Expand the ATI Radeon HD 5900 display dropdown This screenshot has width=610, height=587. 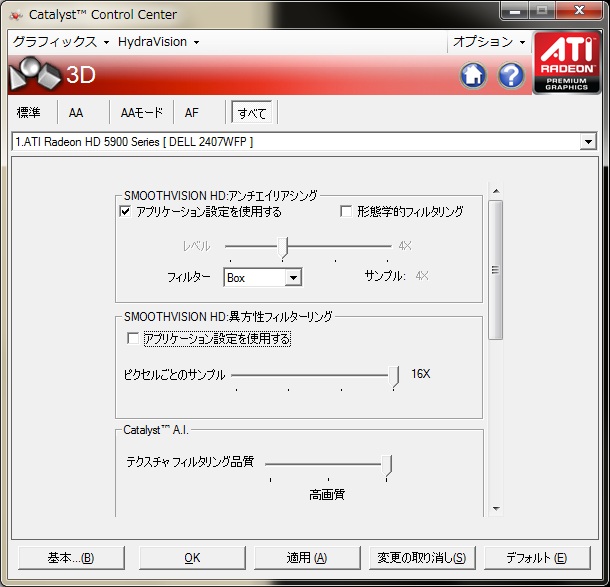pos(588,142)
